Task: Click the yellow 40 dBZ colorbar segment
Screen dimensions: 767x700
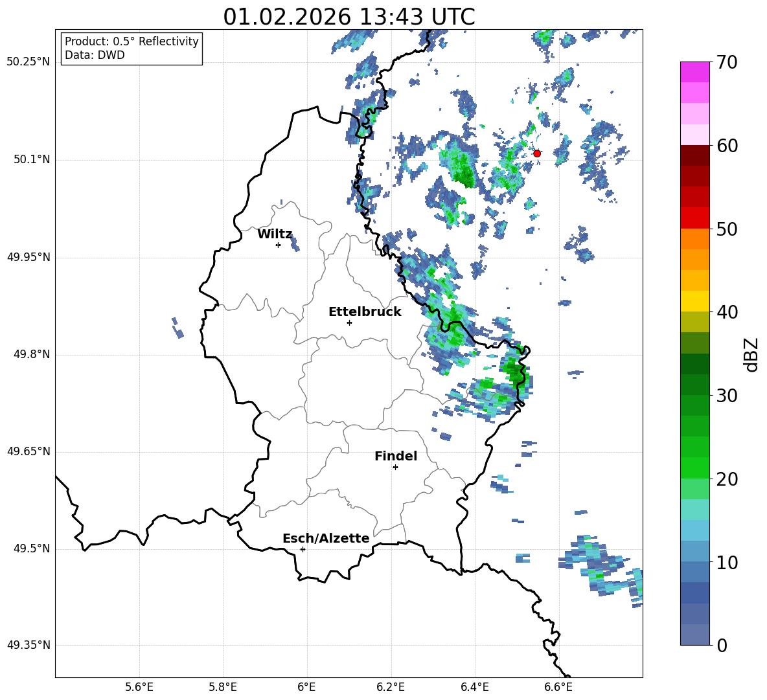Action: (694, 301)
